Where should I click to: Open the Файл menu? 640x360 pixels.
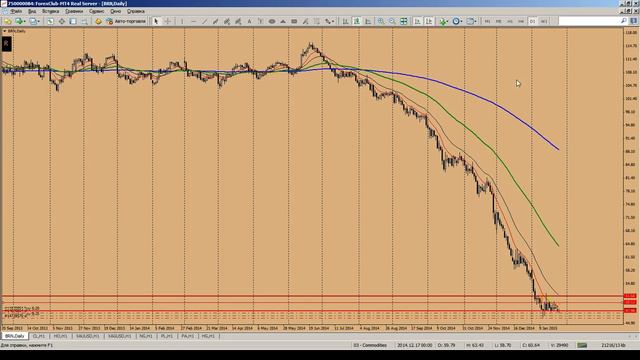(16, 11)
